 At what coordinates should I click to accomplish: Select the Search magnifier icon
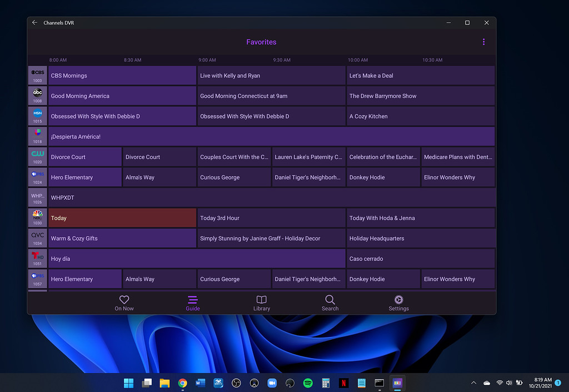330,299
